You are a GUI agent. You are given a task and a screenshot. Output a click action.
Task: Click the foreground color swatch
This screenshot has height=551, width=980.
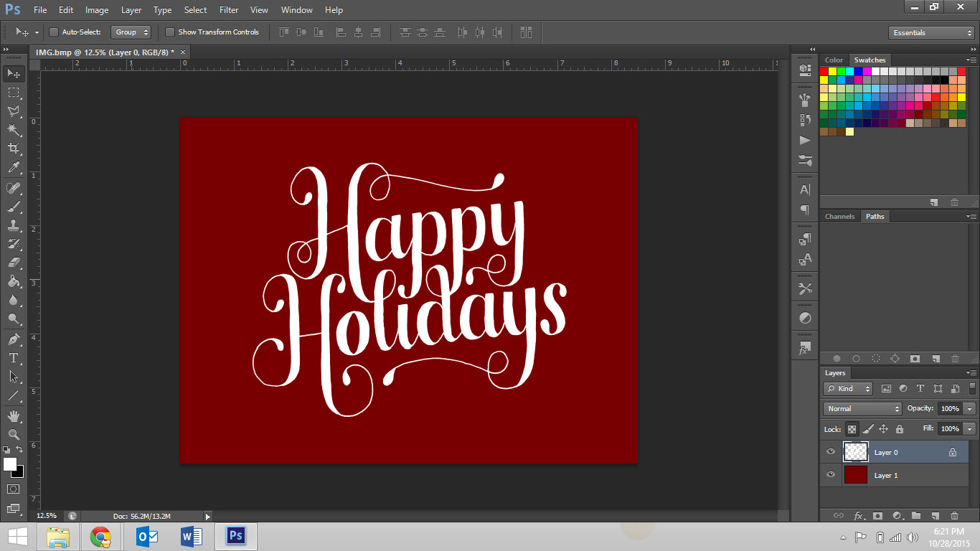click(x=10, y=464)
